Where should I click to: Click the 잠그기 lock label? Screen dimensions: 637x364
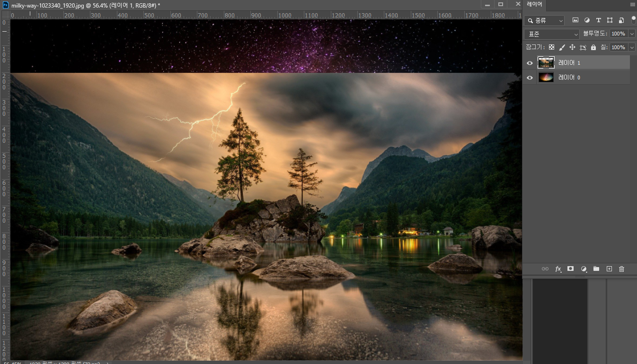(535, 47)
